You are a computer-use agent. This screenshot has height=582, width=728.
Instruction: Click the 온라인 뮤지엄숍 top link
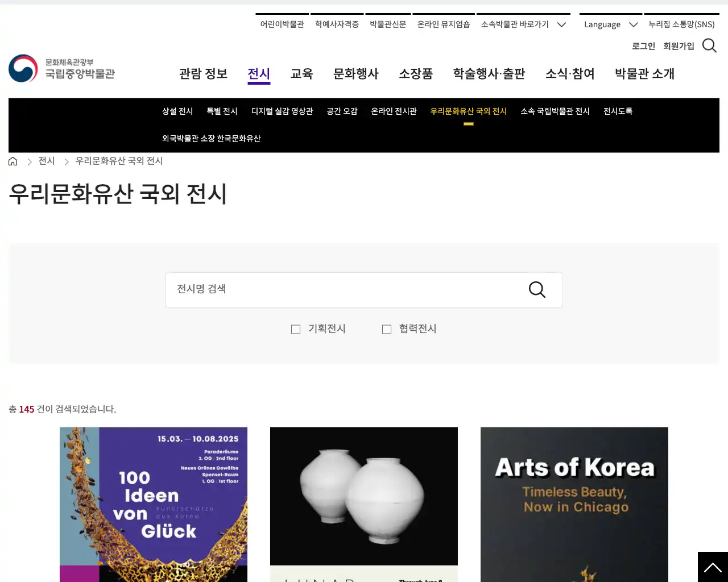444,24
